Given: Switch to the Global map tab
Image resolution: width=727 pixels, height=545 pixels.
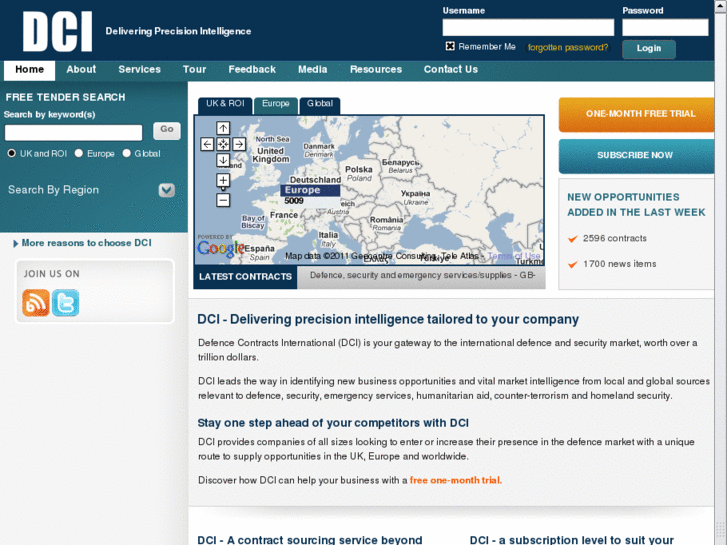Looking at the screenshot, I should (x=320, y=105).
